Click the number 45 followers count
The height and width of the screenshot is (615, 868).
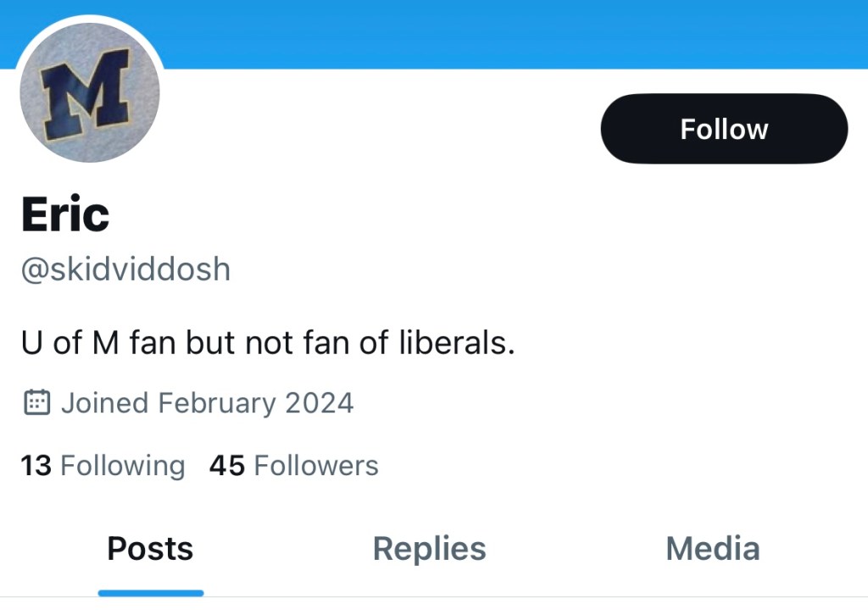click(226, 465)
